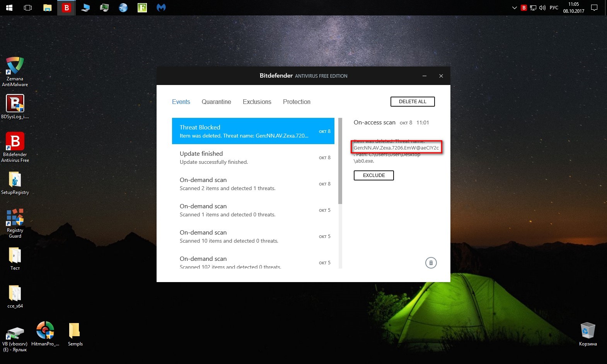Open the clock and calendar flyout
Image resolution: width=607 pixels, height=364 pixels.
pos(574,8)
